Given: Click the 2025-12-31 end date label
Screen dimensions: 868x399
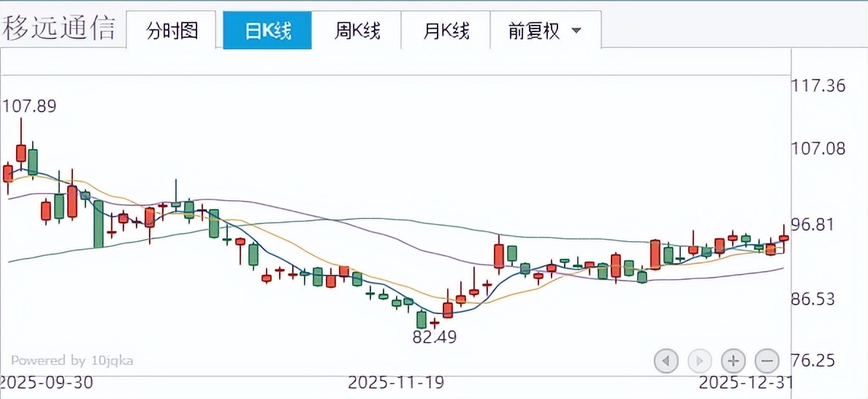Looking at the screenshot, I should [745, 383].
